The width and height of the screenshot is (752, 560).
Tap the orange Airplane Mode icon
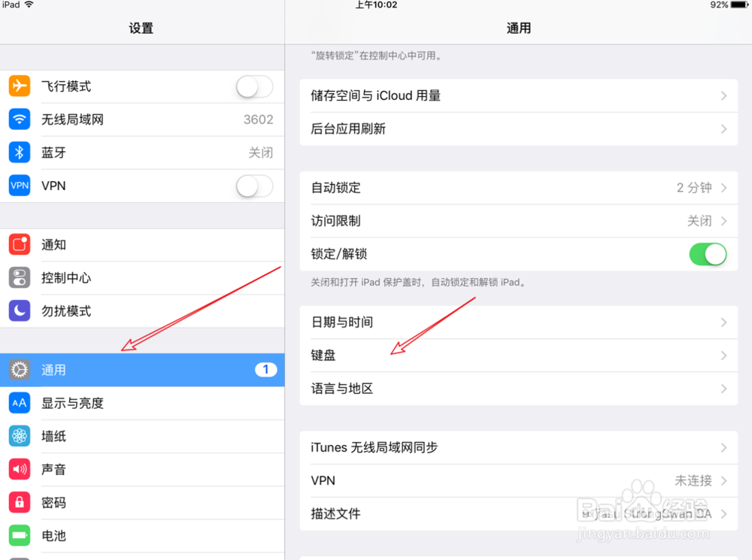(x=20, y=86)
